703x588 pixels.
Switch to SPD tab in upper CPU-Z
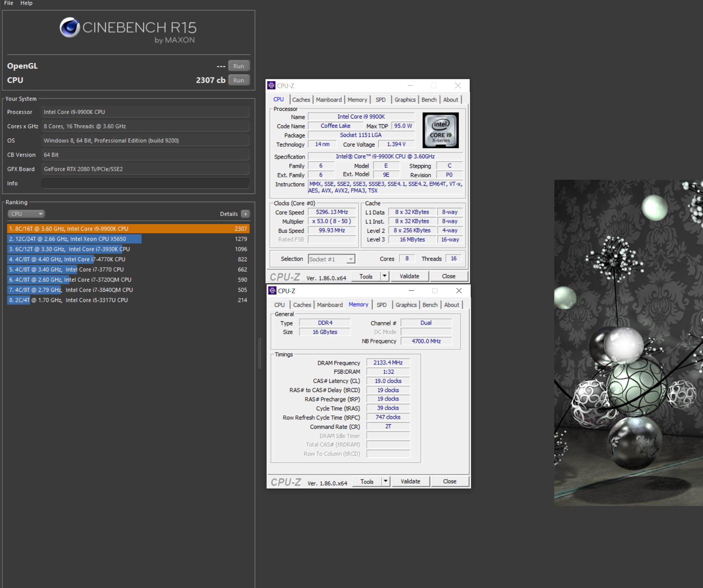pyautogui.click(x=380, y=100)
